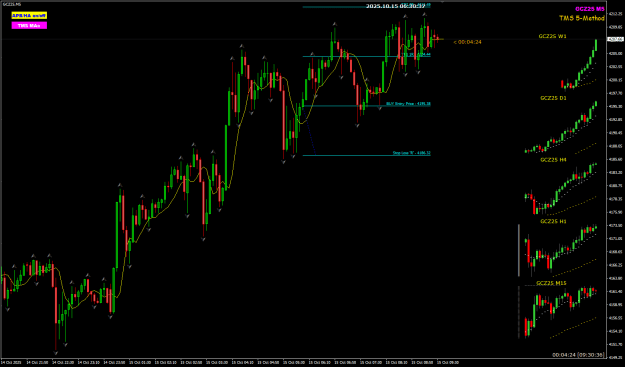Toggle the yellow APB/HA on/off button
625x367 pixels.
pyautogui.click(x=29, y=16)
